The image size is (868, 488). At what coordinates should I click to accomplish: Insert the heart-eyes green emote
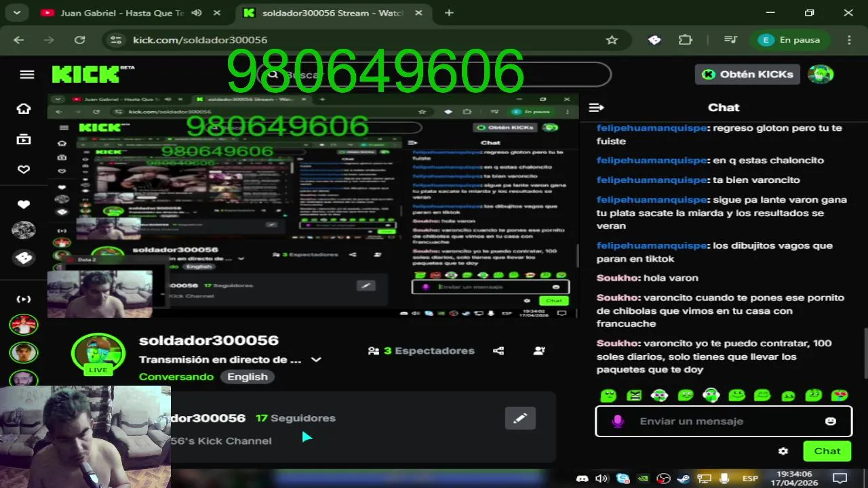pyautogui.click(x=840, y=394)
